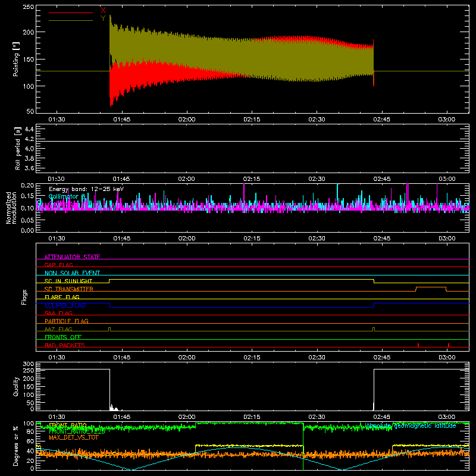The height and width of the screenshot is (476, 476).
Task: Click the cyan Collimator 8 label
Action: coord(67,196)
